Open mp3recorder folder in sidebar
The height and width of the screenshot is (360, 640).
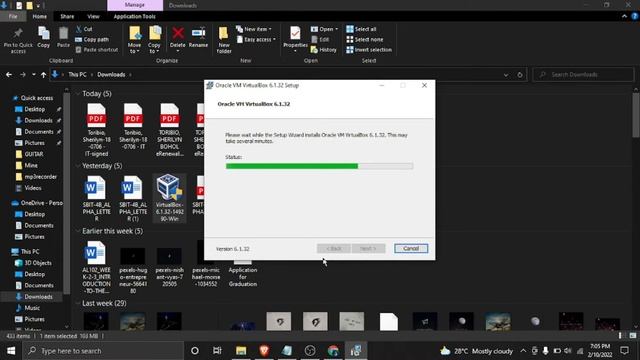36,177
